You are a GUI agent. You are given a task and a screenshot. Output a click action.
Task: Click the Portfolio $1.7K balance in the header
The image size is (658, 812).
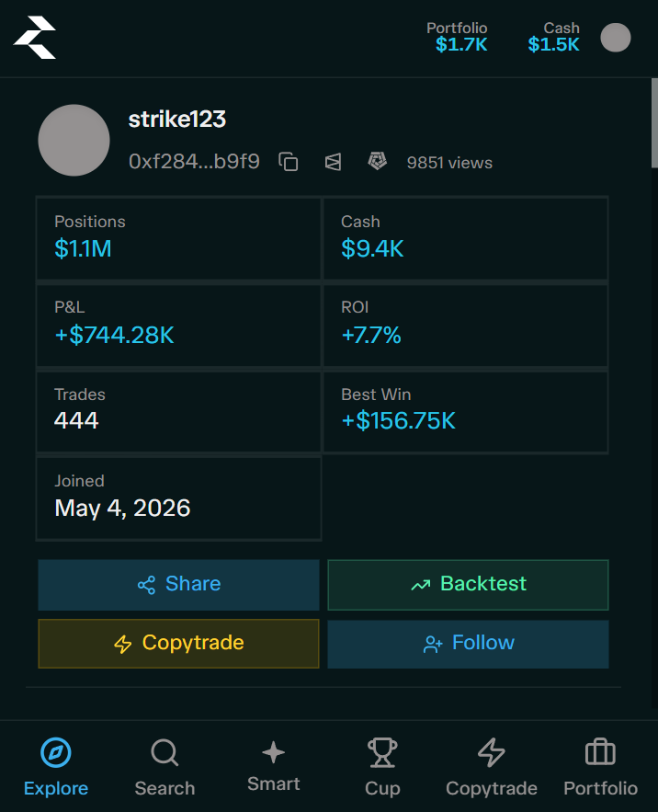[457, 38]
